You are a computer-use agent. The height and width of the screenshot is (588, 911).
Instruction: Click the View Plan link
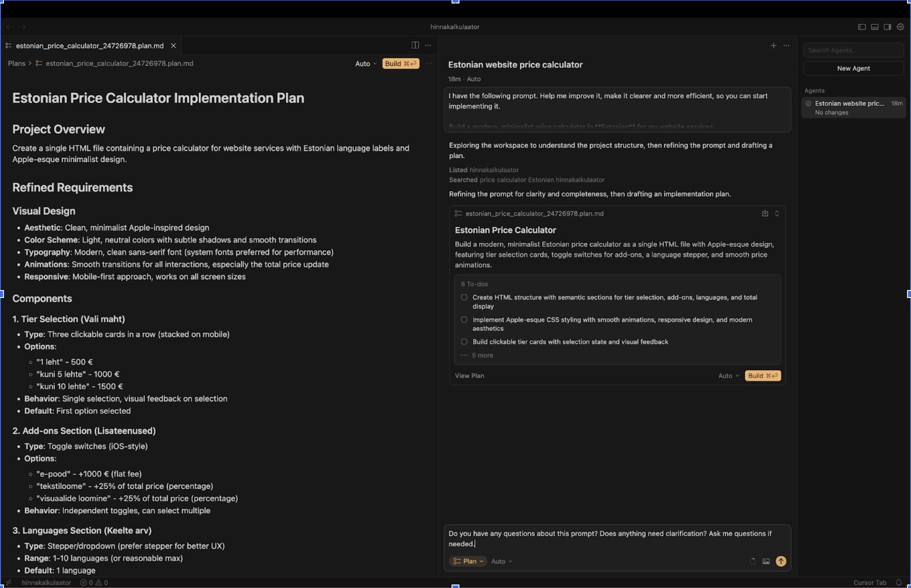pyautogui.click(x=469, y=375)
